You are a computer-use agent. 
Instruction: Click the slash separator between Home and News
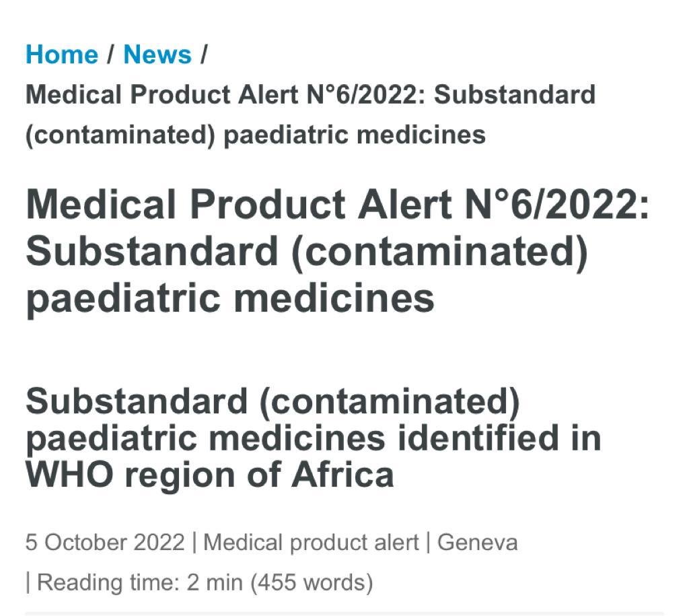[111, 54]
